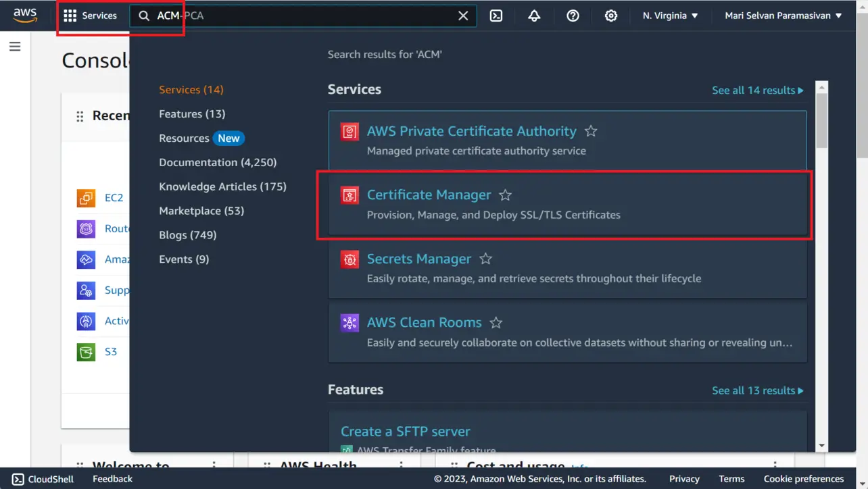This screenshot has height=489, width=868.
Task: Click the icon beside Activ in recently visited
Action: (x=86, y=321)
